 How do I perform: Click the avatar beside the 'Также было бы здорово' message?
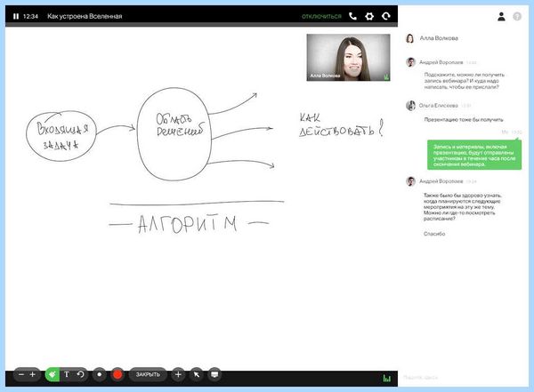410,181
